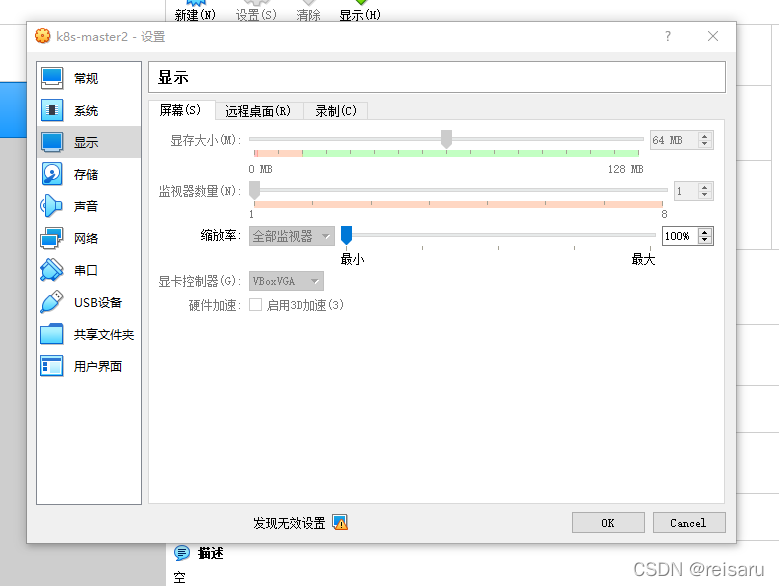
Task: Select 常规 label in the sidebar
Action: point(86,78)
